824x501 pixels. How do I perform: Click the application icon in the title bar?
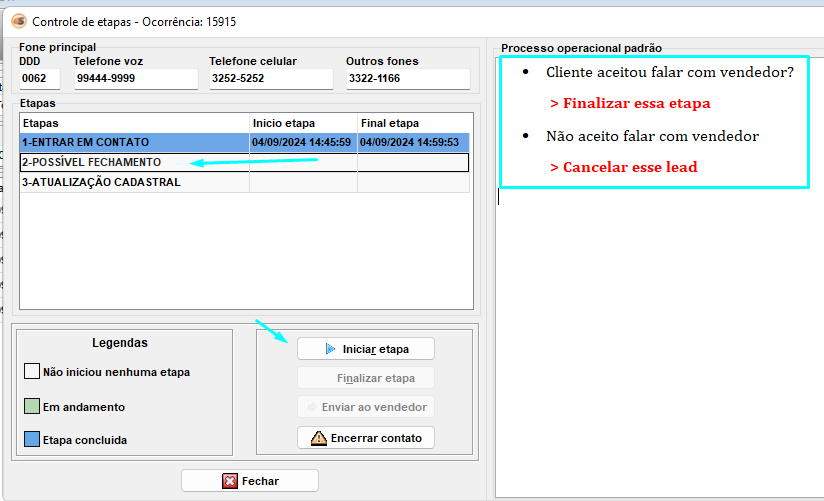[19, 21]
